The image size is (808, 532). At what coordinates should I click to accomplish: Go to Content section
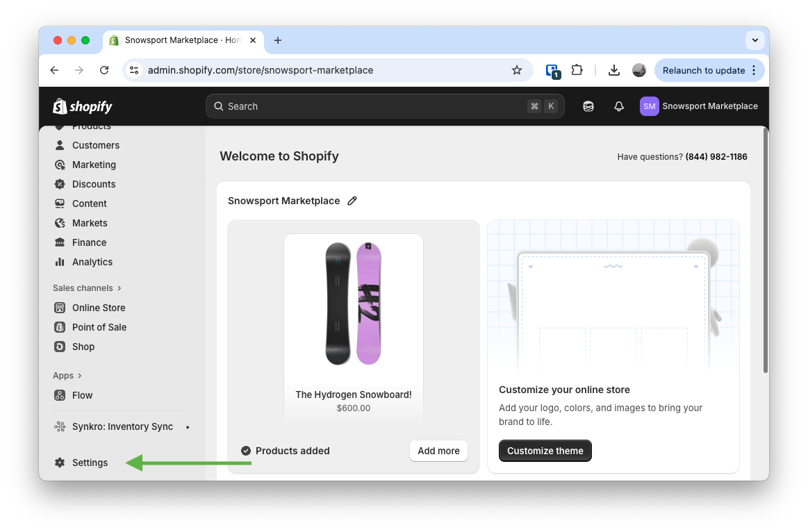[x=89, y=204]
